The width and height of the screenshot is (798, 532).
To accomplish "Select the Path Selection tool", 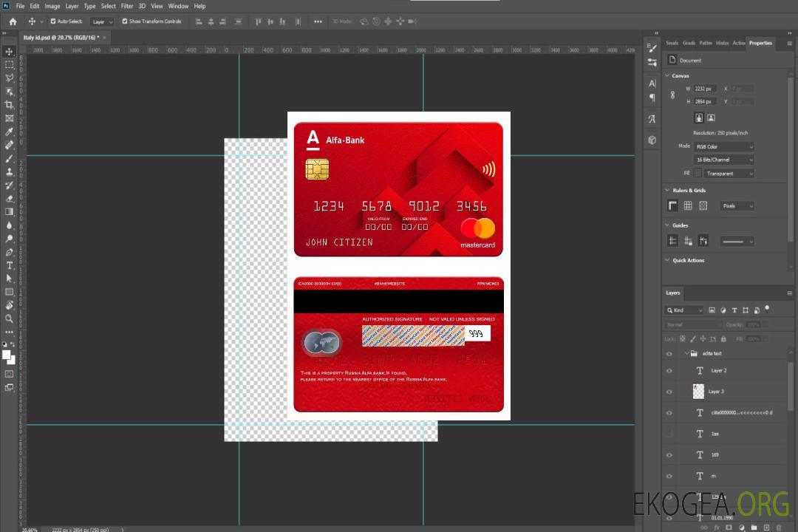I will pos(9,279).
